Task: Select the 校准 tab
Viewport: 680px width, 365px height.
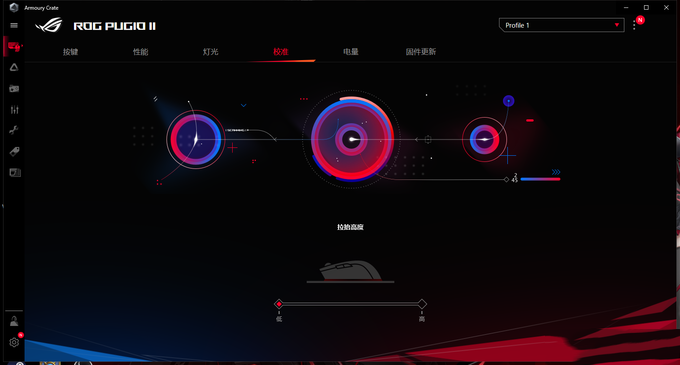Action: tap(281, 52)
